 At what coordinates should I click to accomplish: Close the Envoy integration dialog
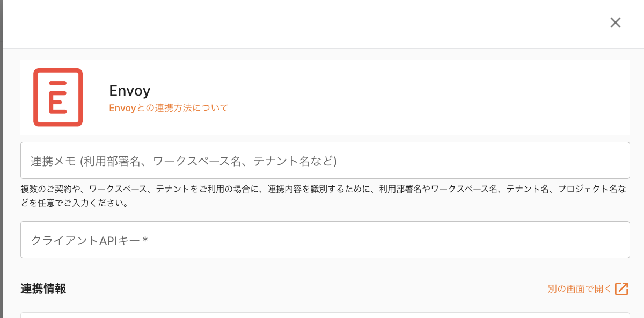tap(615, 23)
